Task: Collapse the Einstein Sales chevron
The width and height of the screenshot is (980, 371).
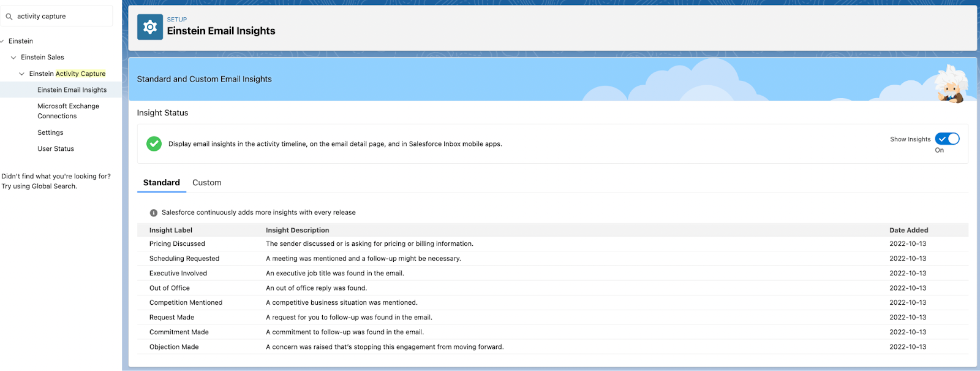Action: click(x=13, y=58)
